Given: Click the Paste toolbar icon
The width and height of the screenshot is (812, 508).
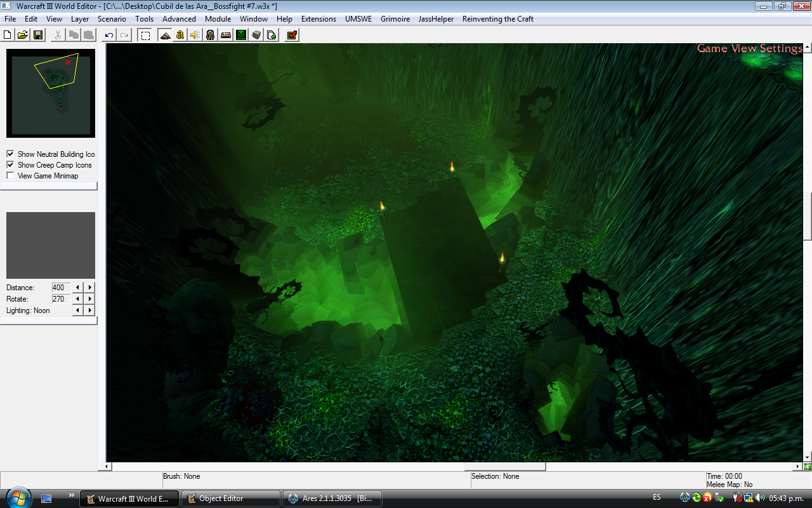Looking at the screenshot, I should [89, 35].
